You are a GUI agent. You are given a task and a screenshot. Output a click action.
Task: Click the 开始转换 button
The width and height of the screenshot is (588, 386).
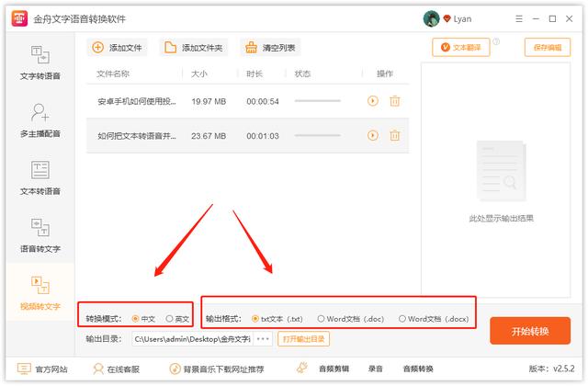pos(530,331)
